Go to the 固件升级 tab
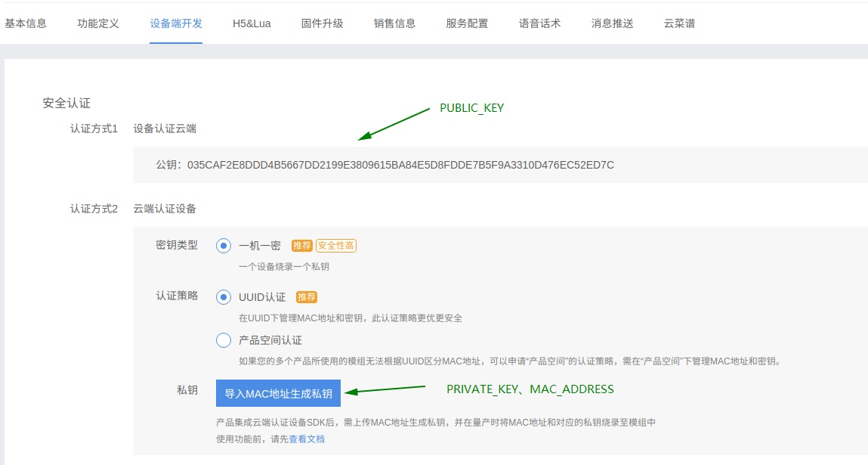Viewport: 868px width, 465px height. 322,23
